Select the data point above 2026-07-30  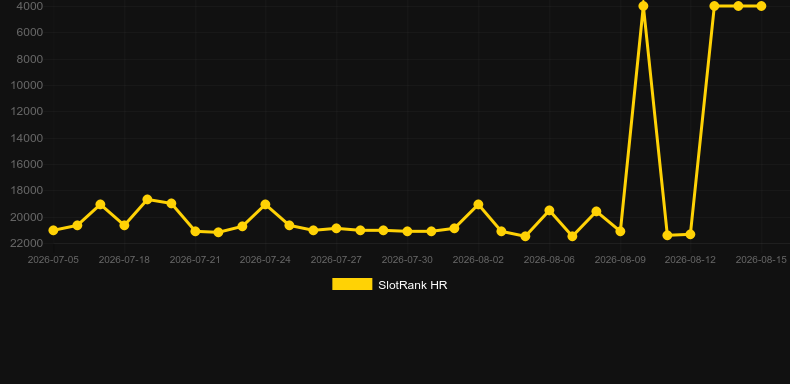407,231
